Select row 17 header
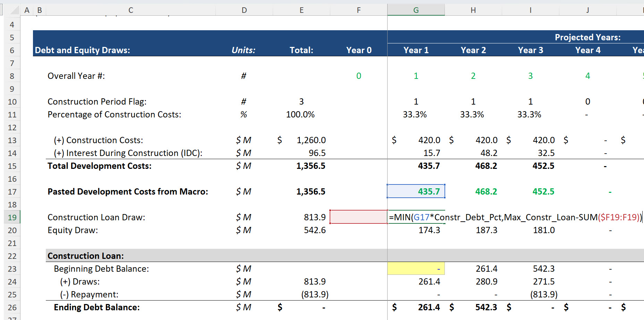The height and width of the screenshot is (320, 644). [x=12, y=192]
